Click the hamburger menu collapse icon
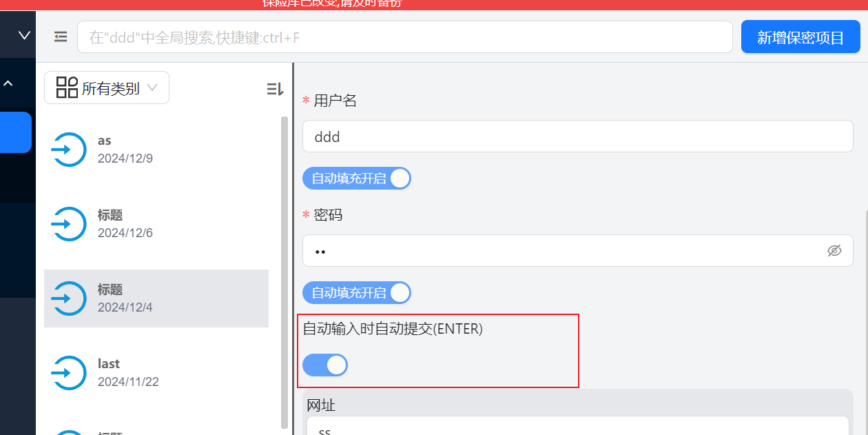This screenshot has height=435, width=868. tap(61, 37)
